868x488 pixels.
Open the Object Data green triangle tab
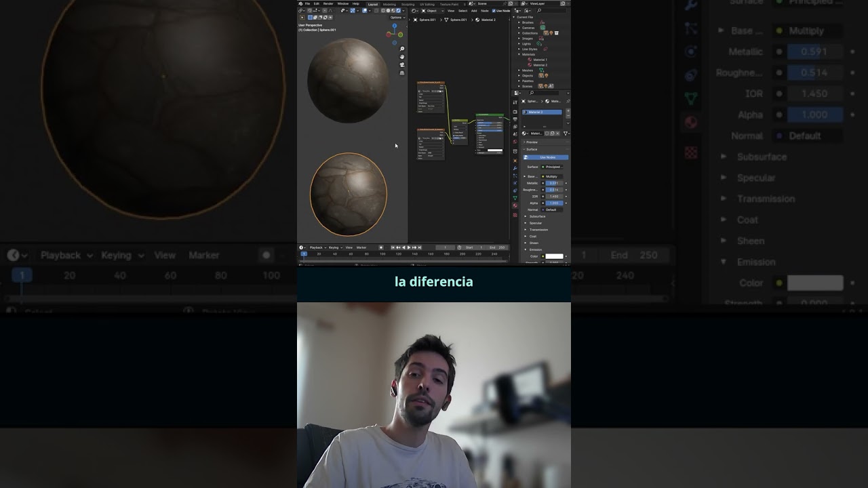515,198
